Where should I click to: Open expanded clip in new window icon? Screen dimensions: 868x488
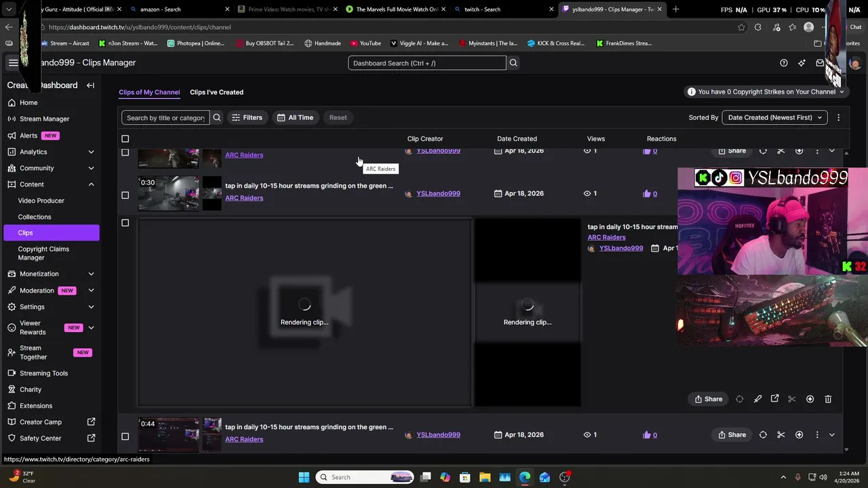click(x=774, y=399)
